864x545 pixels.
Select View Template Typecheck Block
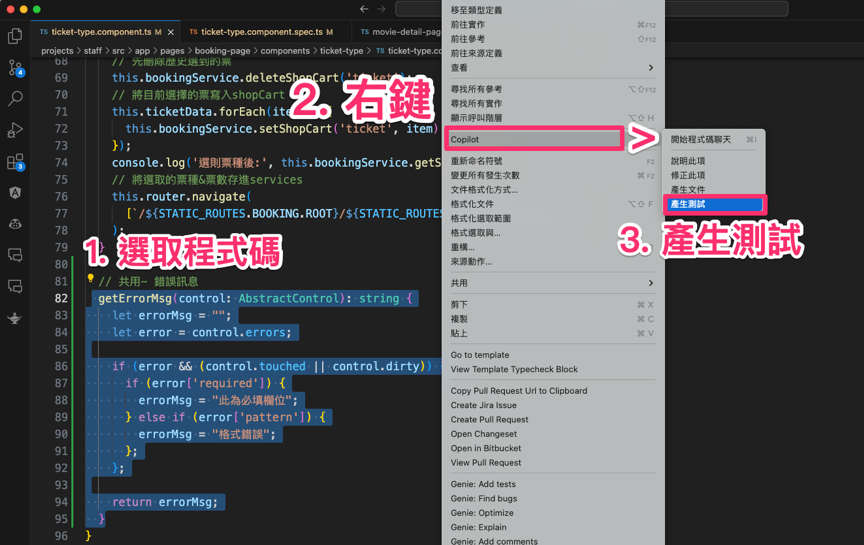pyautogui.click(x=553, y=369)
